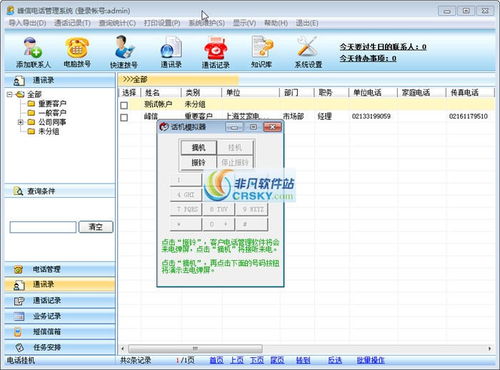500x370 pixels.
Task: Expand the 公司同事 folder
Action: (x=20, y=122)
